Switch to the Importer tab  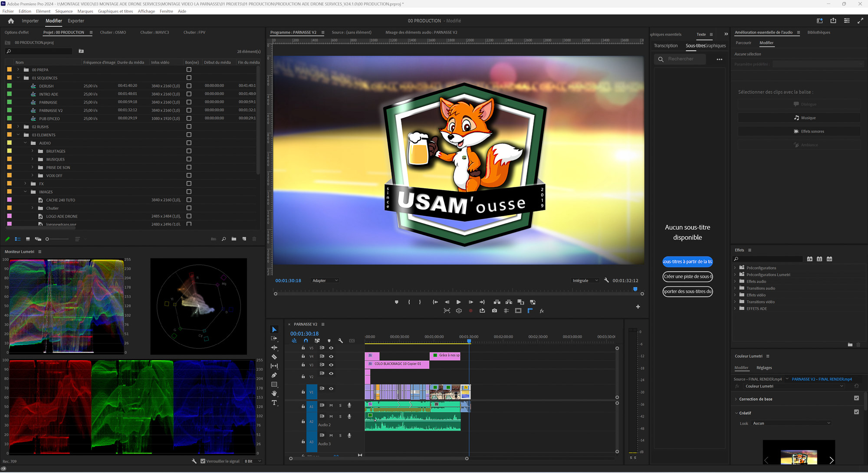coord(30,21)
